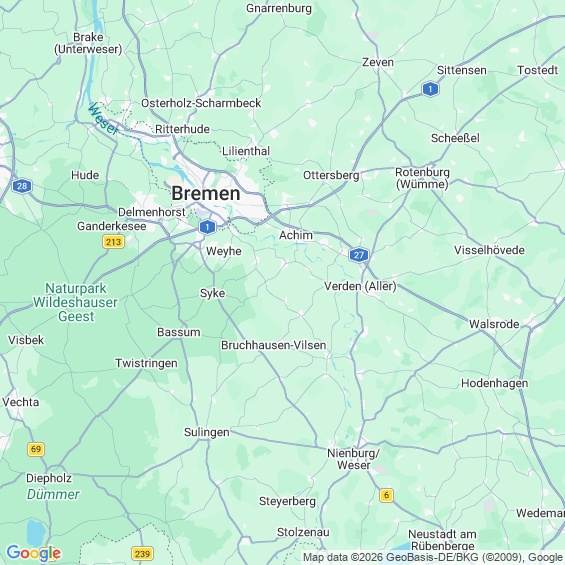This screenshot has height=565, width=565.
Task: Click the Dümmer lake label
Action: tap(53, 494)
